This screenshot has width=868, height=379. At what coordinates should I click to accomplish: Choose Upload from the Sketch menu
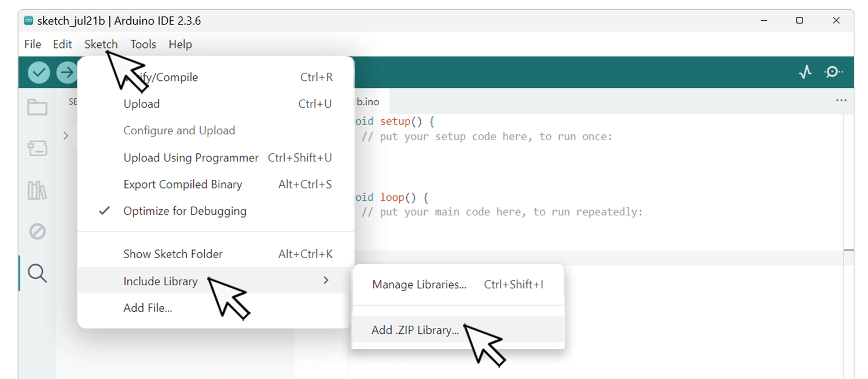point(216,104)
